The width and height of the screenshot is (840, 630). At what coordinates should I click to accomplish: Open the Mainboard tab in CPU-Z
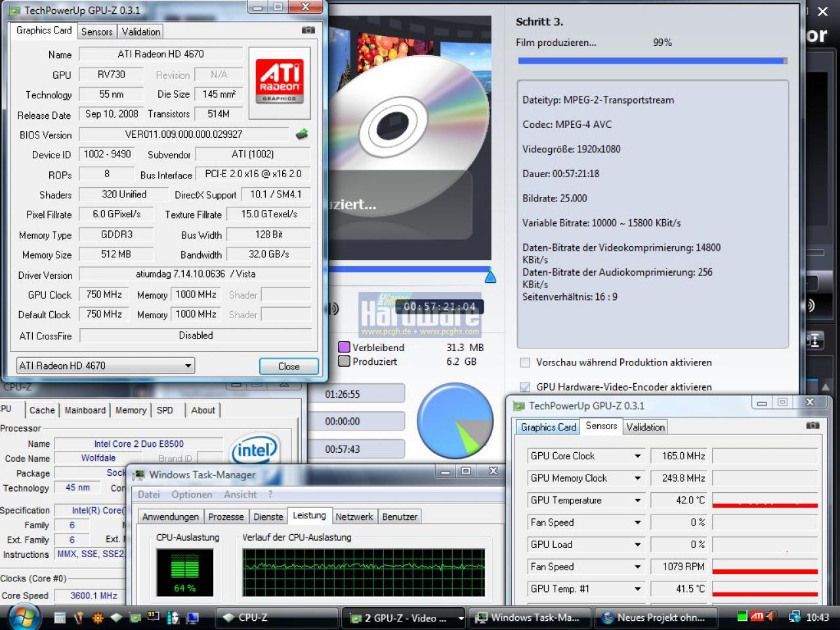tap(85, 410)
